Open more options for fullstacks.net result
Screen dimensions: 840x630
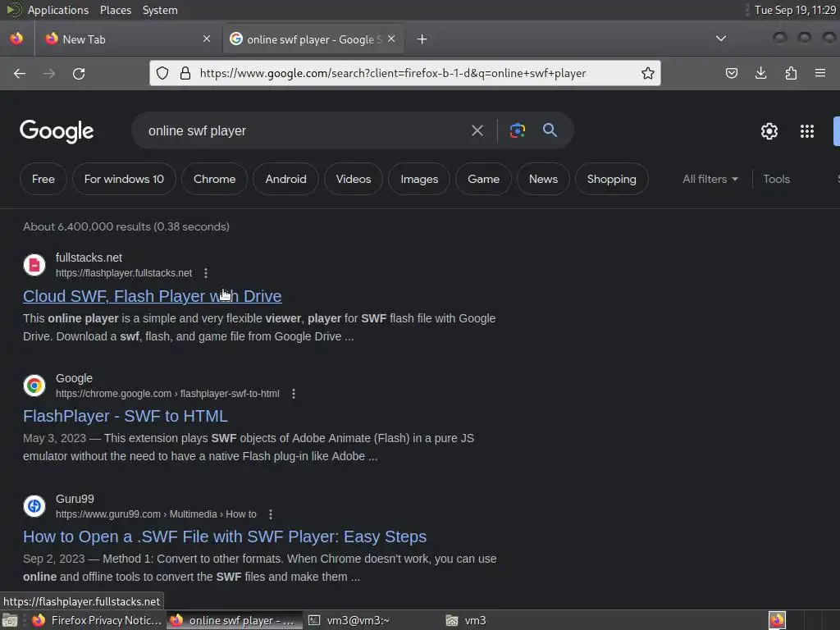pos(206,273)
